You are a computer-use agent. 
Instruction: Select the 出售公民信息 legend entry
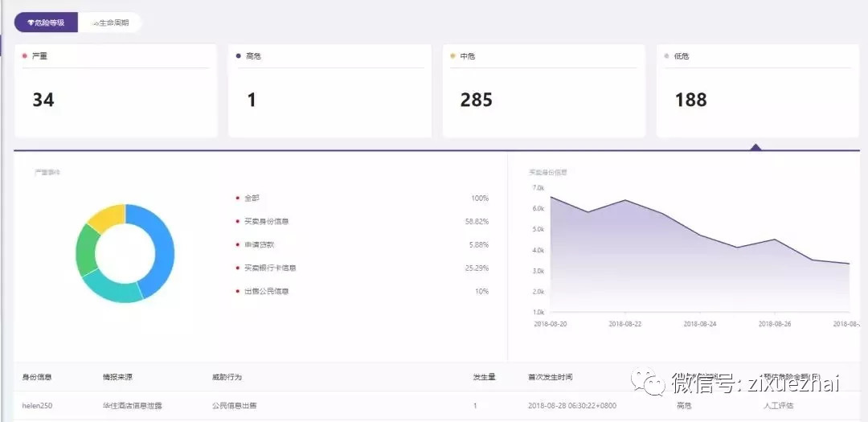tap(266, 291)
